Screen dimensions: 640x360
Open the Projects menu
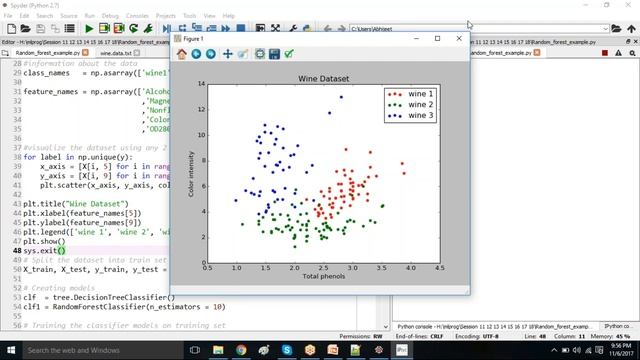[x=165, y=16]
